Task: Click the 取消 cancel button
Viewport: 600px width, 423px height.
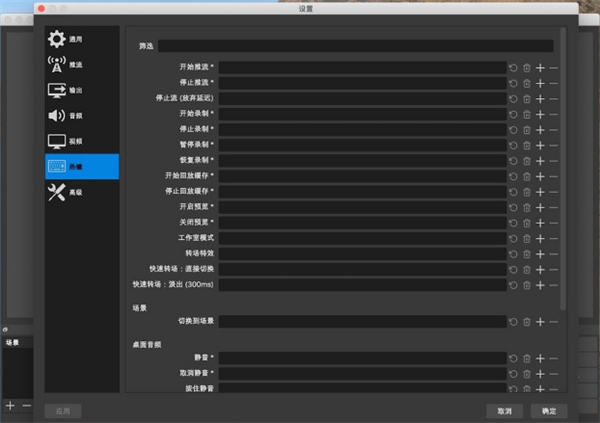Action: point(505,411)
